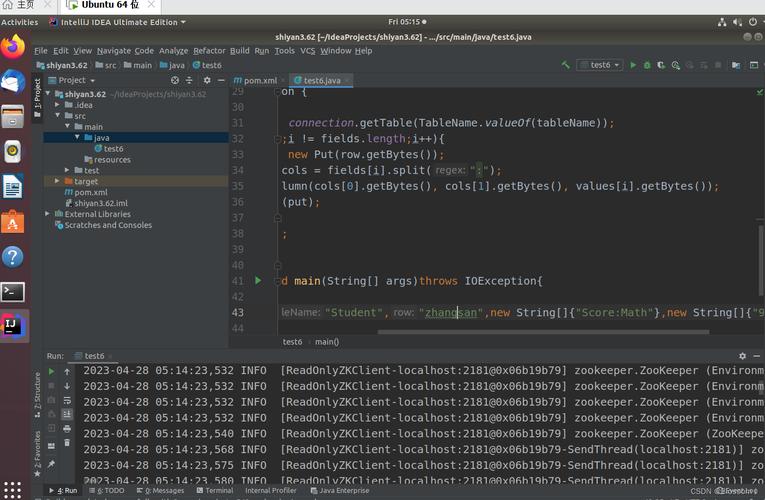
Task: Collapse the java folder
Action: [77, 137]
